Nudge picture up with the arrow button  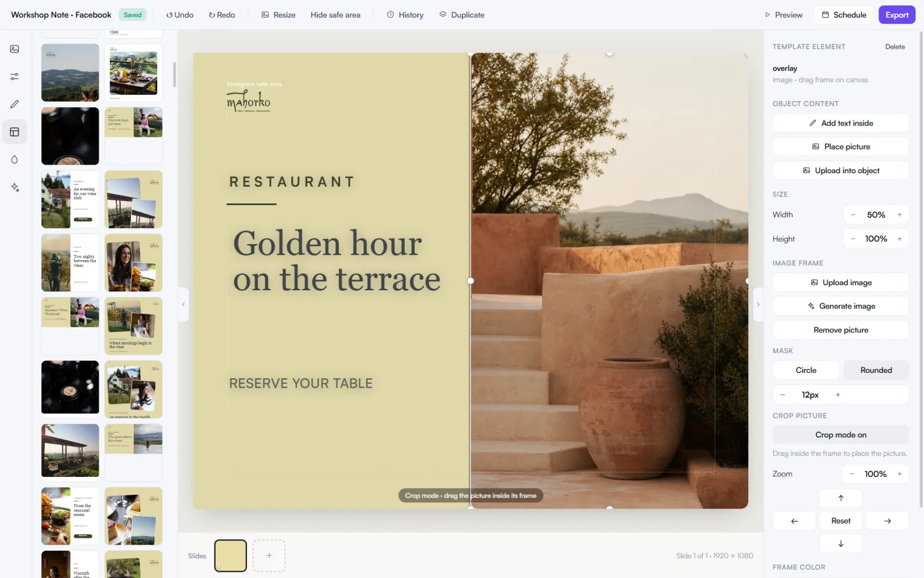841,498
